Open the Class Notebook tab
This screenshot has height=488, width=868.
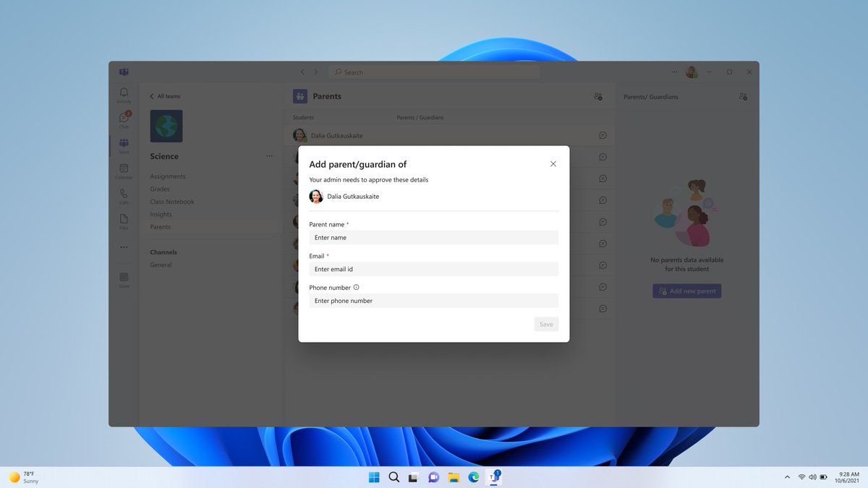[172, 202]
